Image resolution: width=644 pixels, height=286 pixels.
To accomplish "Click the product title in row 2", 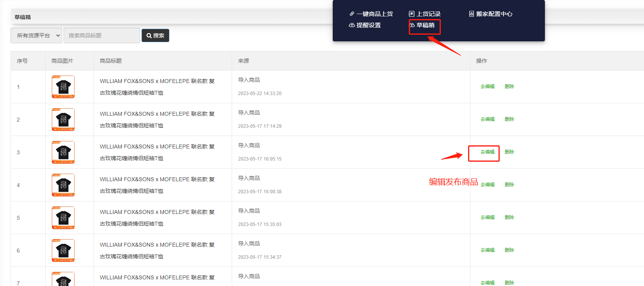I will [157, 119].
